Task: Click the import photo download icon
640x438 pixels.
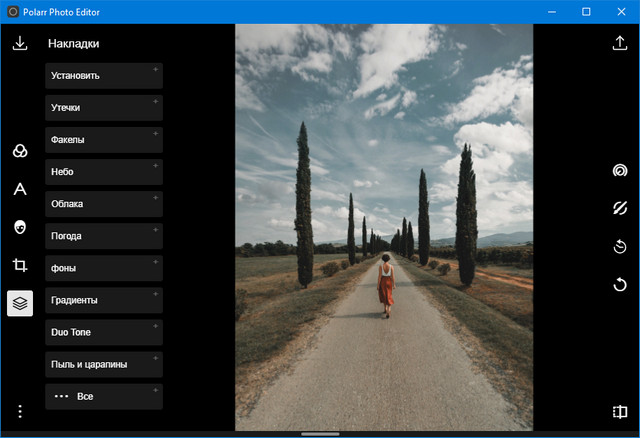Action: click(x=20, y=43)
